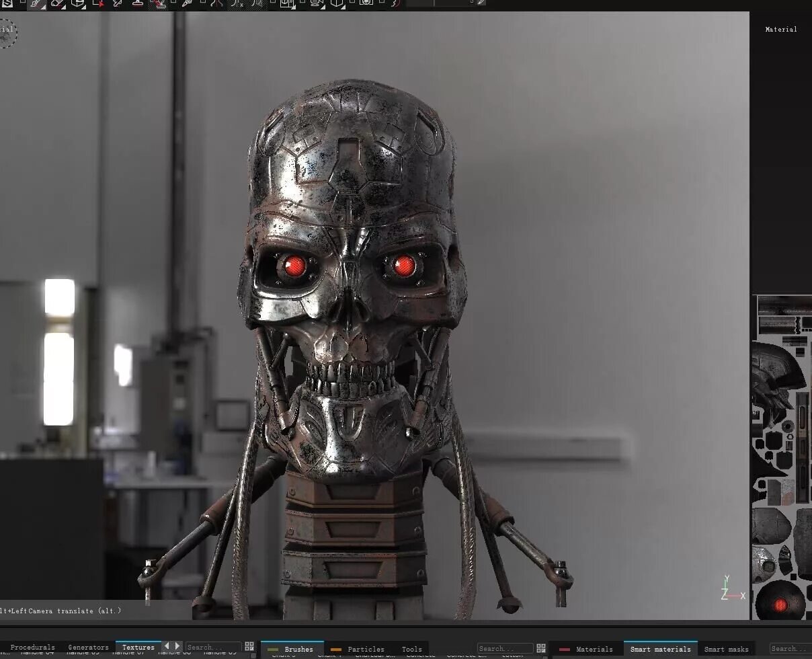Focus the Smart materials search field
The height and width of the screenshot is (659, 812).
[x=790, y=649]
